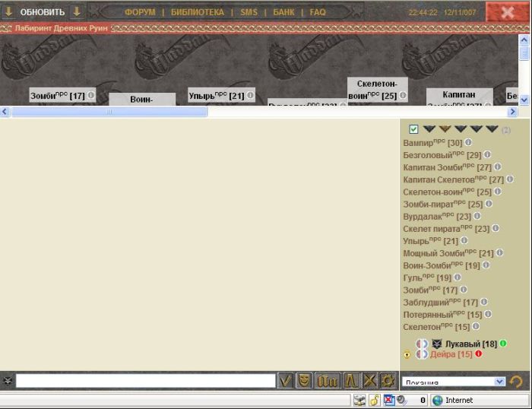
Task: Click the brown triangle filter above list
Action: [445, 128]
